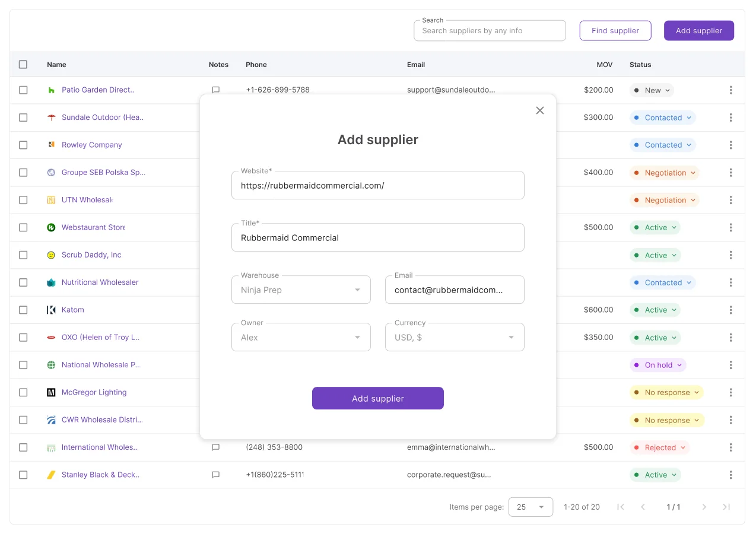Tick checkbox for Scrub Daddy, Inc
The image size is (756, 534).
tap(23, 255)
